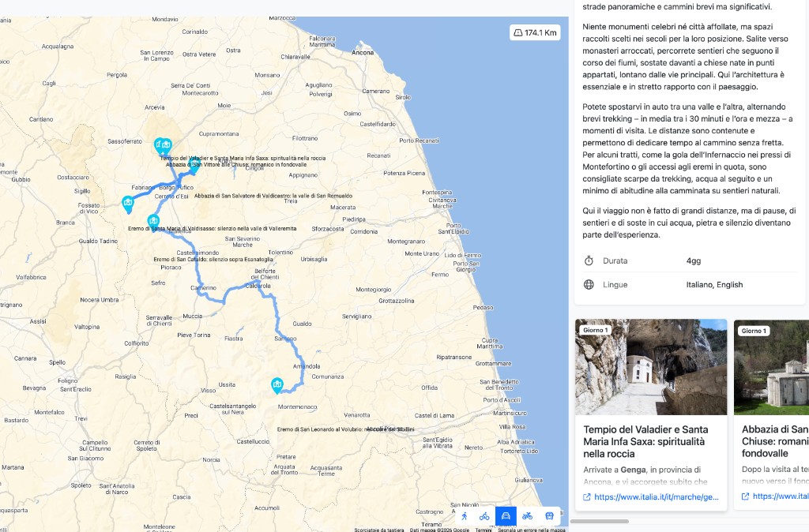Open Abbazia di San Vittore photo thumbnail

pos(771,367)
